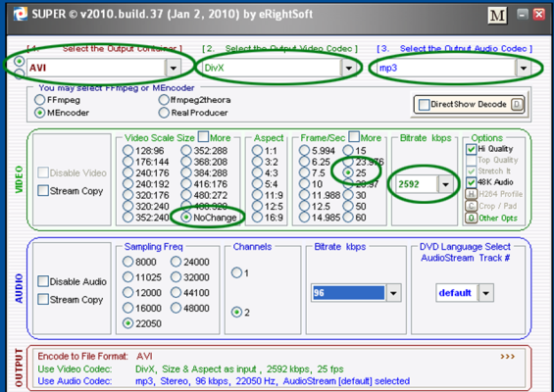Open the mp3 audio codec dropdown

[524, 68]
